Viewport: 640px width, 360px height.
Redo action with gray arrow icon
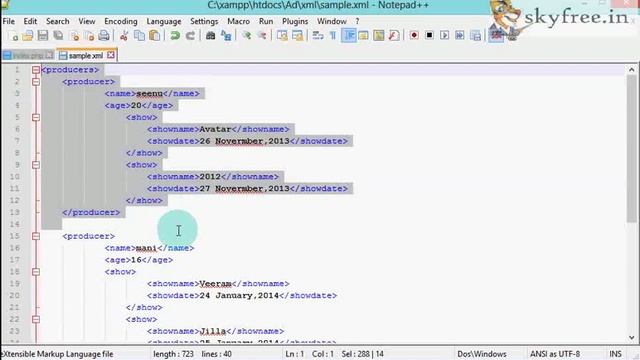point(190,36)
